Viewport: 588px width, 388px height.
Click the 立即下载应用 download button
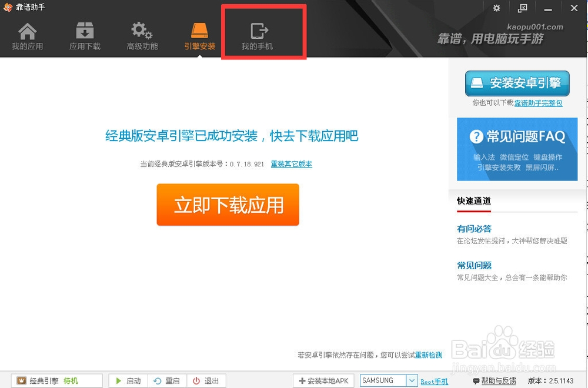(x=228, y=205)
